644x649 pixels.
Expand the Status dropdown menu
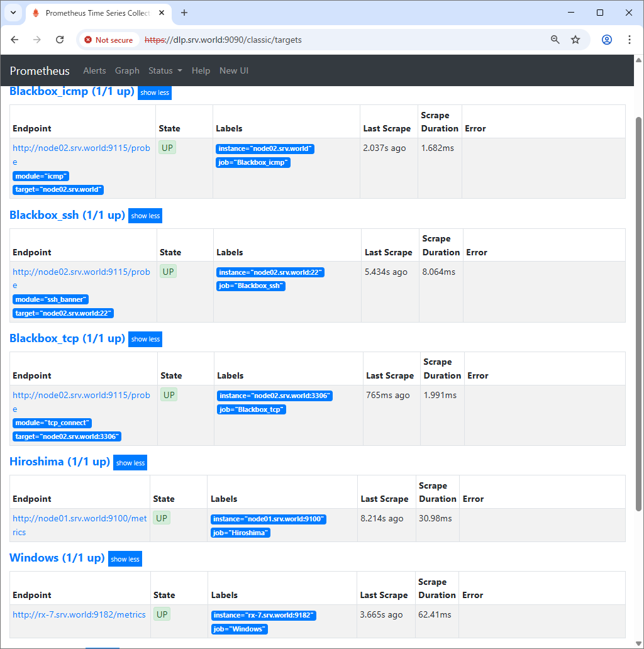click(165, 70)
